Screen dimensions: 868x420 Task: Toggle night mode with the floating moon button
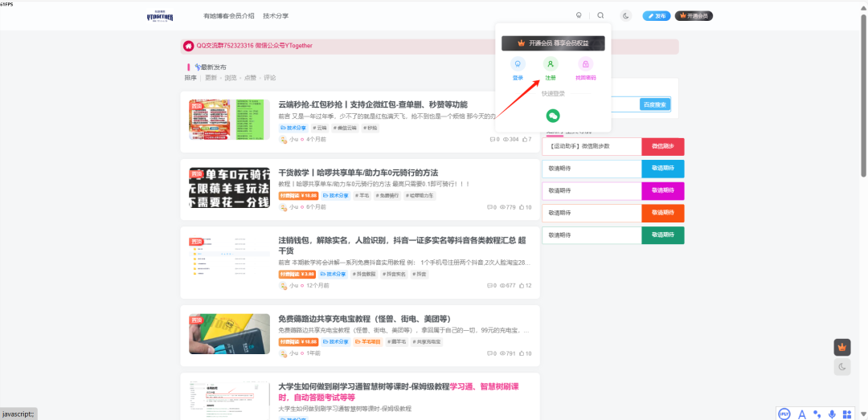click(842, 367)
